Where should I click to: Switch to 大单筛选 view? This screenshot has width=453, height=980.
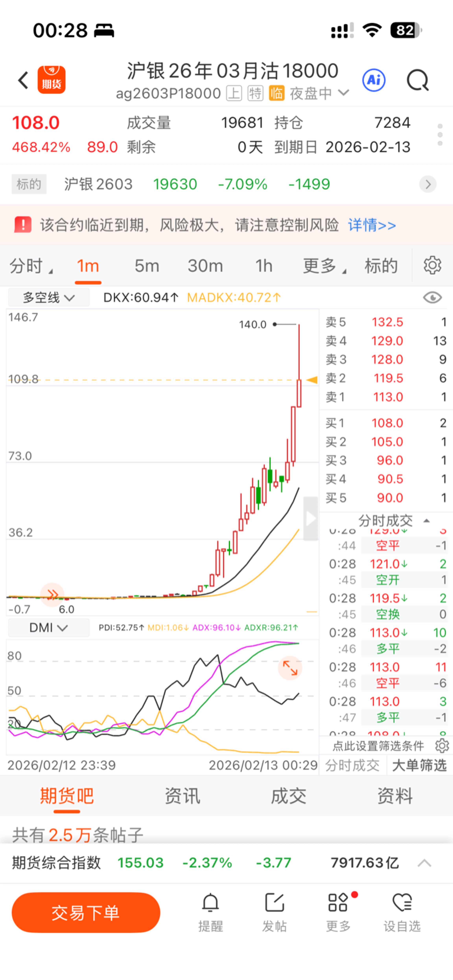(419, 765)
